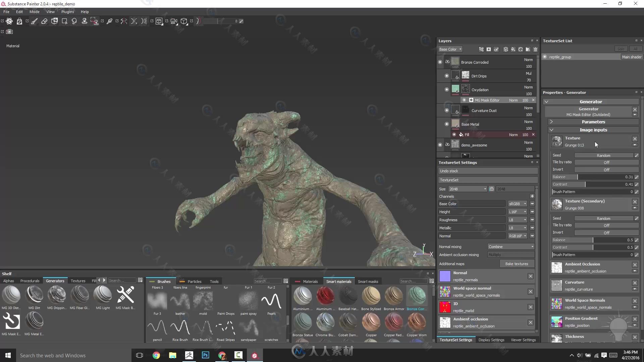Viewport: 644px width, 362px height.
Task: Click the Brush tool icon
Action: (x=35, y=21)
